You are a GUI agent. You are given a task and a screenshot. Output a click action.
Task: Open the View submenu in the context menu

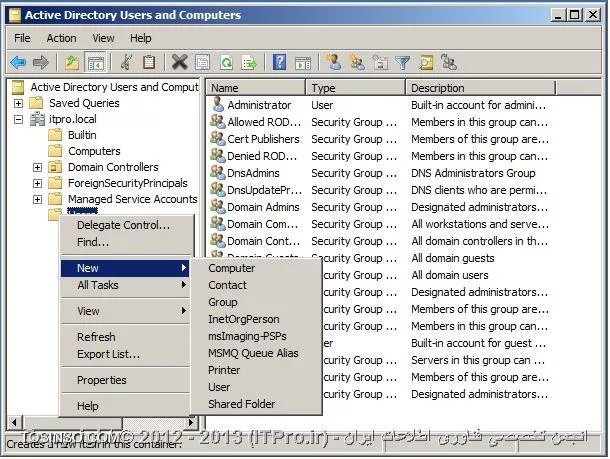[x=125, y=311]
